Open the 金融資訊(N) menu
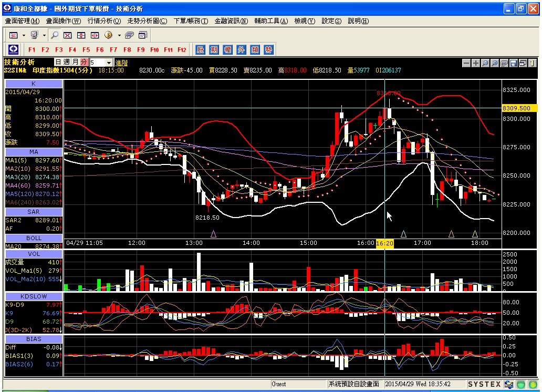 pos(231,21)
